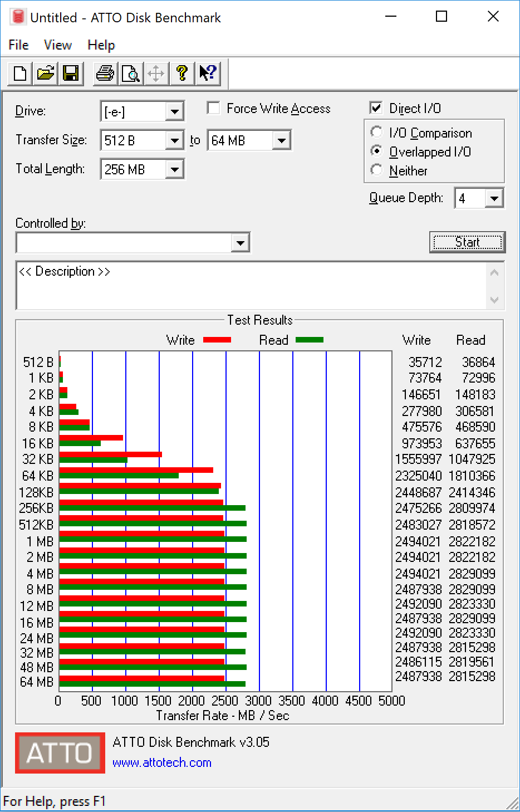This screenshot has height=812, width=520.
Task: Uncheck the Direct I/O checkbox
Action: click(x=376, y=108)
